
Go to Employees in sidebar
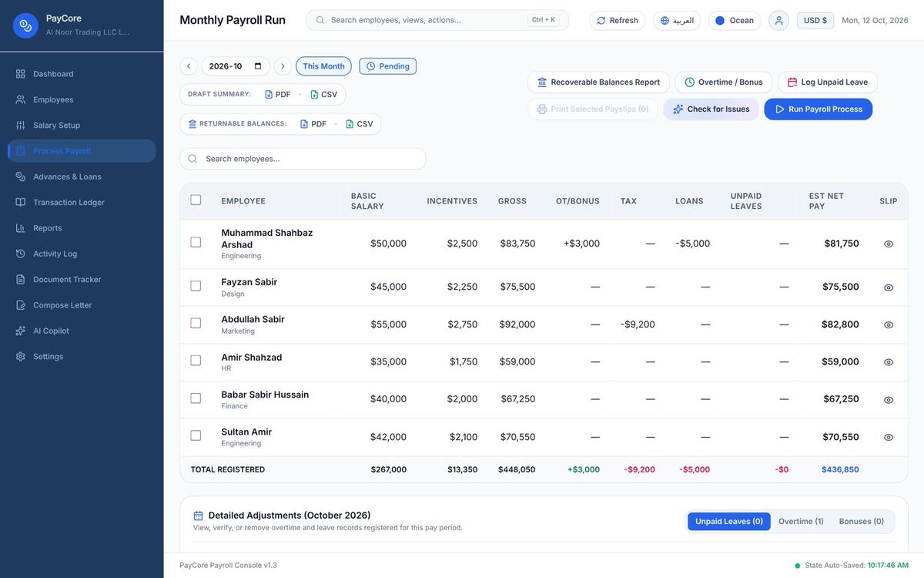82,99
